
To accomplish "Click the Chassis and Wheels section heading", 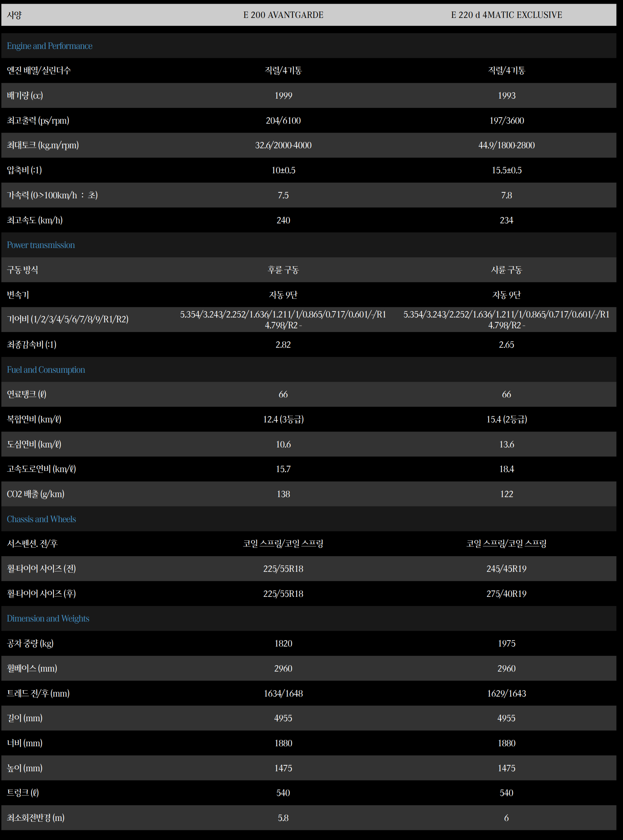I will click(41, 519).
